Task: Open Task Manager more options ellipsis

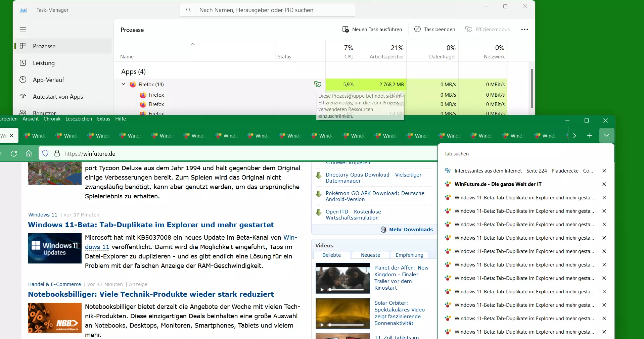Action: (x=524, y=29)
